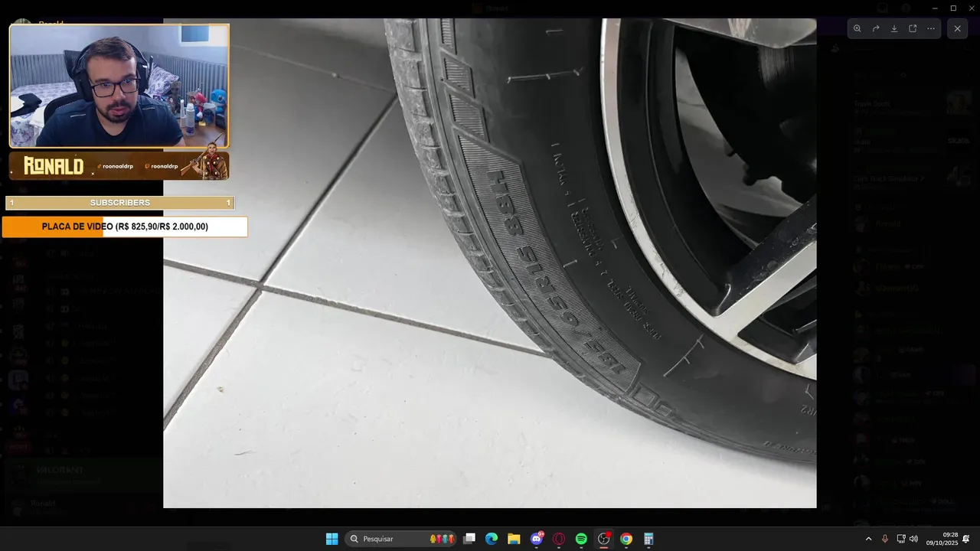Click the webcam overlay video
The height and width of the screenshot is (551, 980).
[119, 86]
